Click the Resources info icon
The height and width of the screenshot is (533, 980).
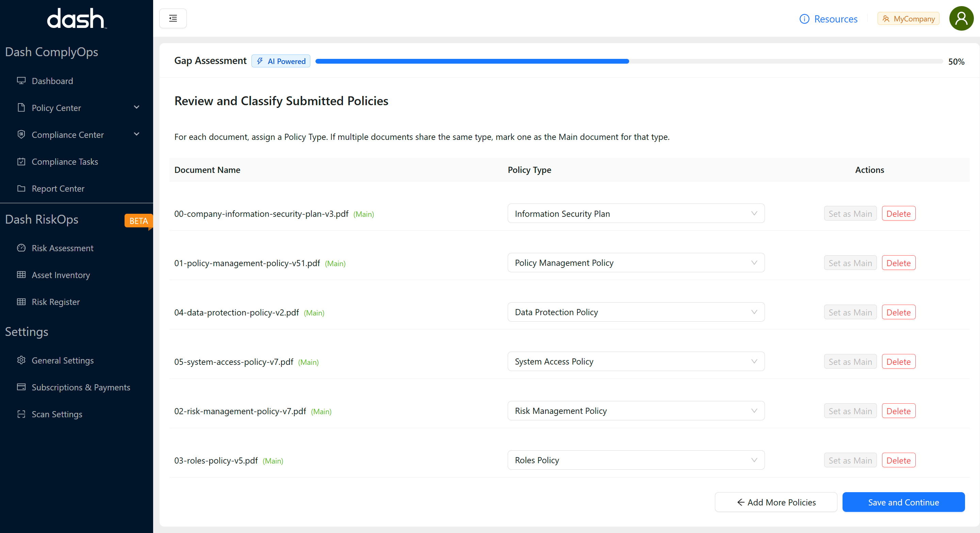(x=804, y=19)
